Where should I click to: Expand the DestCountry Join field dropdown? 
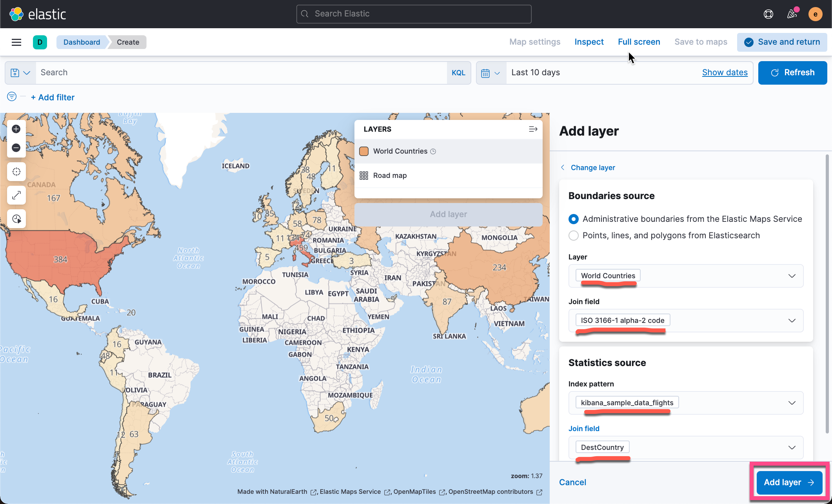pyautogui.click(x=792, y=447)
